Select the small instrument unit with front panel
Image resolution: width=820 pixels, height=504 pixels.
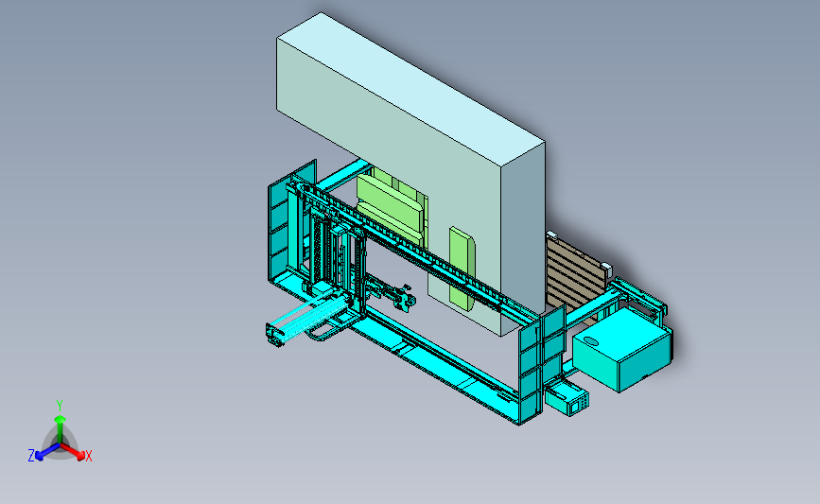coord(567,398)
